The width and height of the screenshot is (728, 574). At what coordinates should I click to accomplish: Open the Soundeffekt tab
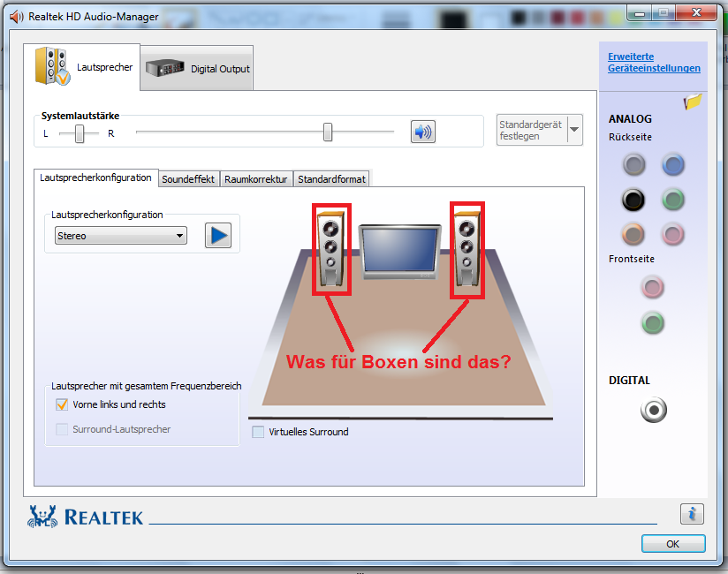188,179
